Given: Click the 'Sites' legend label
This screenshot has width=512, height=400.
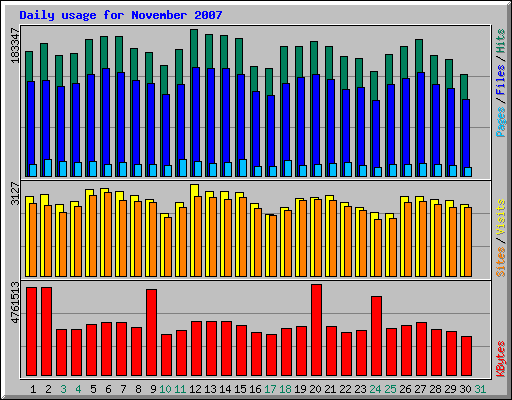Looking at the screenshot, I should pos(500,262).
